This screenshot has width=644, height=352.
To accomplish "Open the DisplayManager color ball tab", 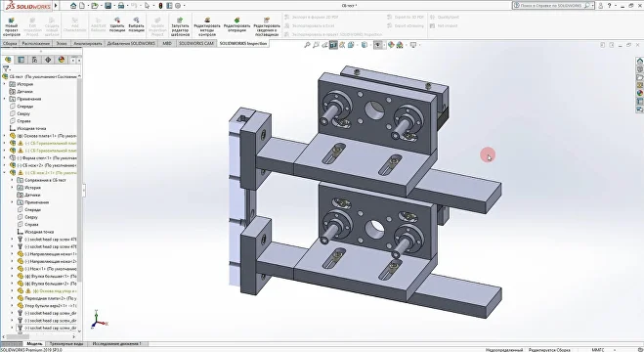I will (x=62, y=60).
